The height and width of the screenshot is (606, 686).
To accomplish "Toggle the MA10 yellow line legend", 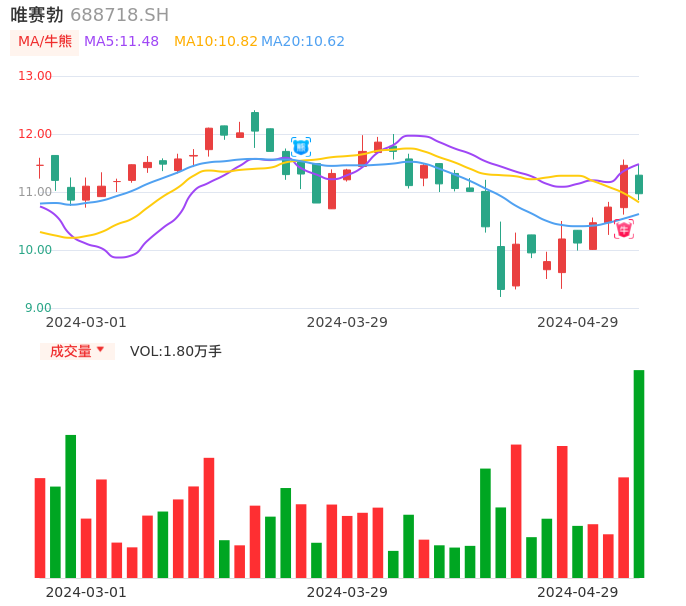I will click(x=215, y=42).
